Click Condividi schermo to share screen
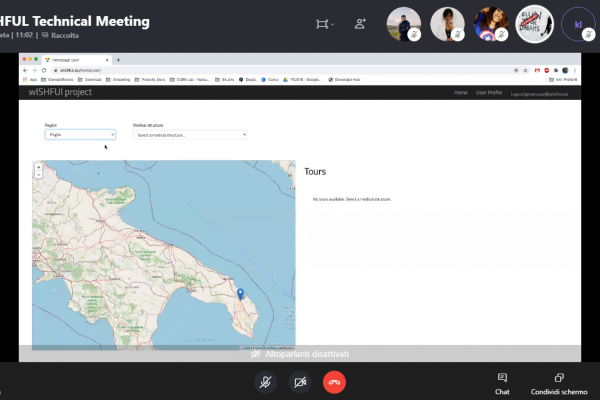Viewport: 600px width, 400px height. 559,384
